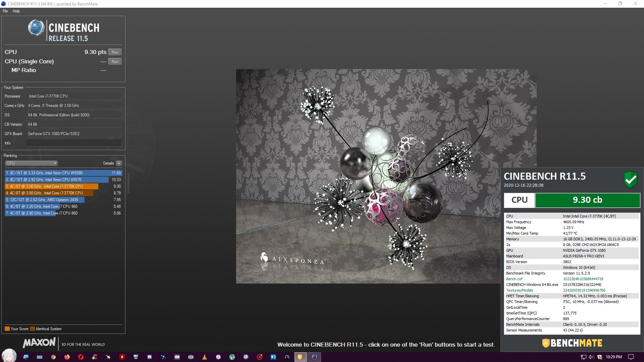Click the Max Frequency 4600.09 MHz value
Image resolution: width=644 pixels, height=362 pixels.
(x=573, y=222)
